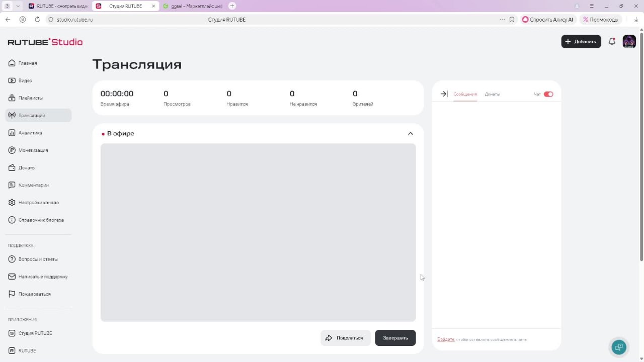Click the Вопросы и ответы question icon

[12, 259]
